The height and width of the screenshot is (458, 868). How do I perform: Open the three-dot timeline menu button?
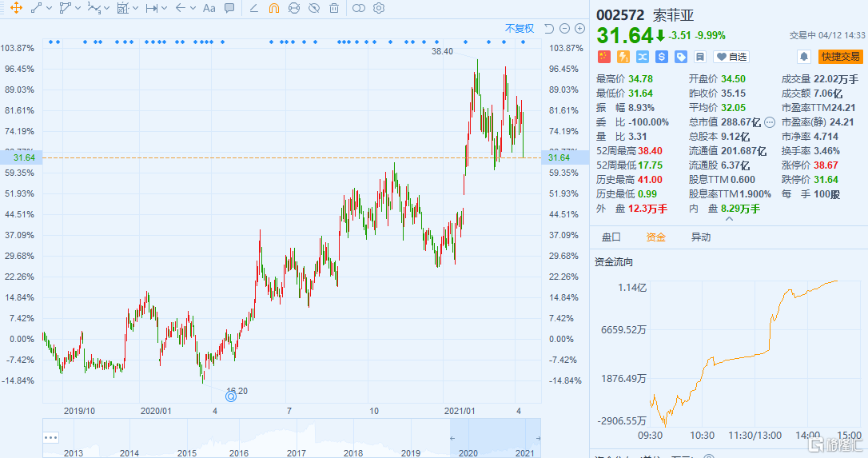[51, 437]
